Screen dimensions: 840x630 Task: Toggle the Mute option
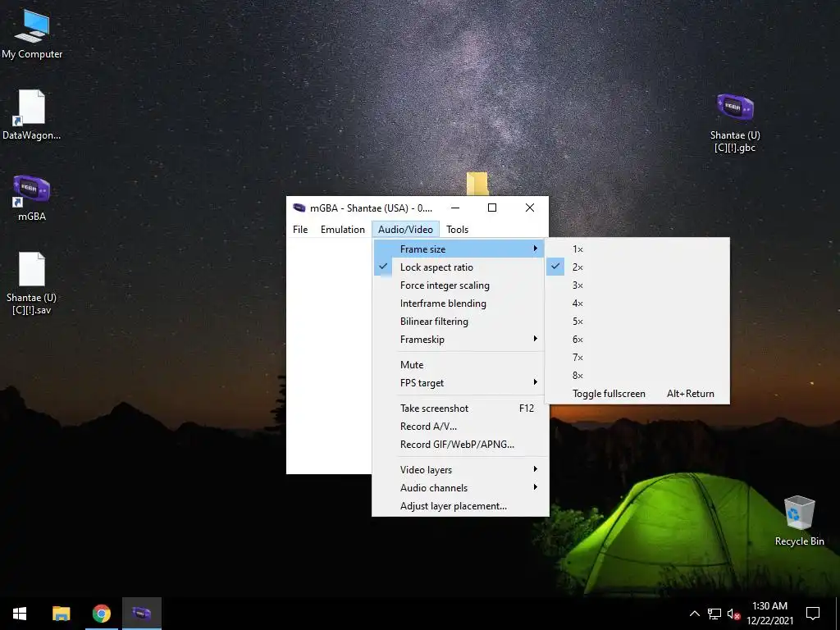tap(459, 365)
